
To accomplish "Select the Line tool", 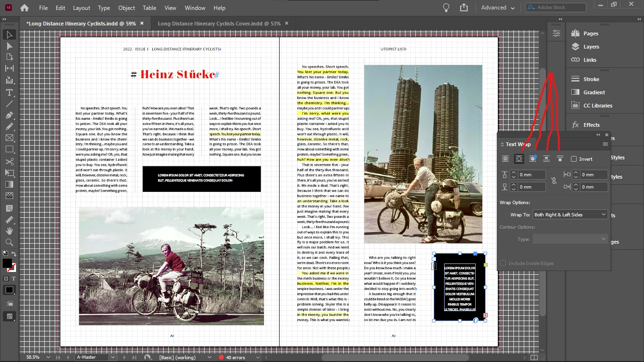I will (9, 104).
